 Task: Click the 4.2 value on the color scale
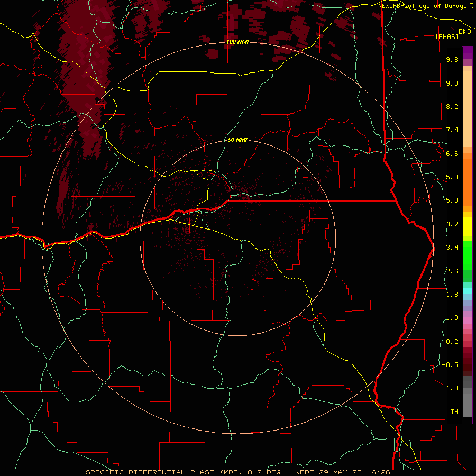coord(452,224)
